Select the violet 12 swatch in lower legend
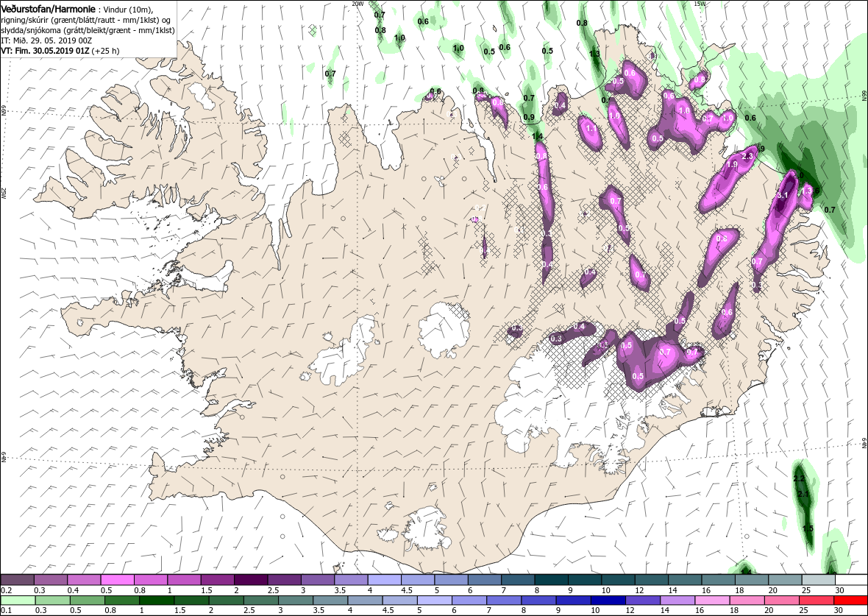The image size is (868, 616). point(642,601)
